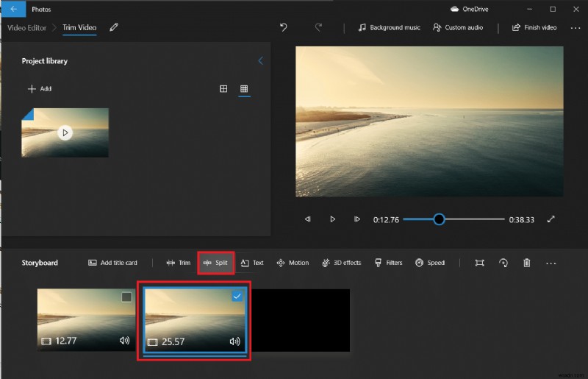
Task: Open Background music options
Action: (x=389, y=28)
